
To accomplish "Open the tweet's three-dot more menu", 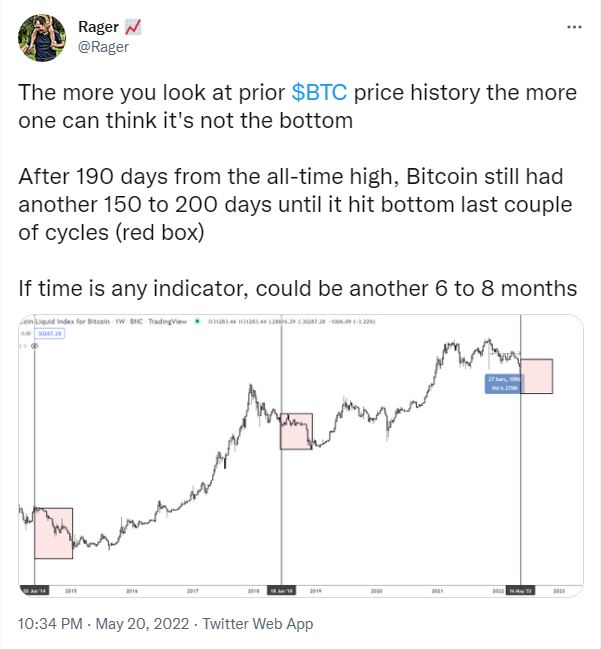I will 574,27.
